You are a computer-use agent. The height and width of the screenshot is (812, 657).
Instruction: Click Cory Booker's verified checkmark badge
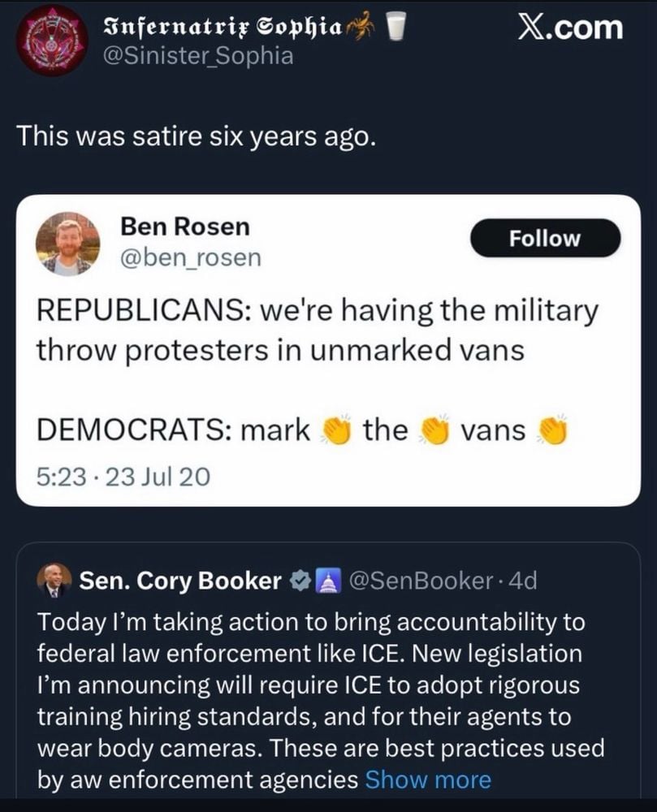pyautogui.click(x=300, y=581)
